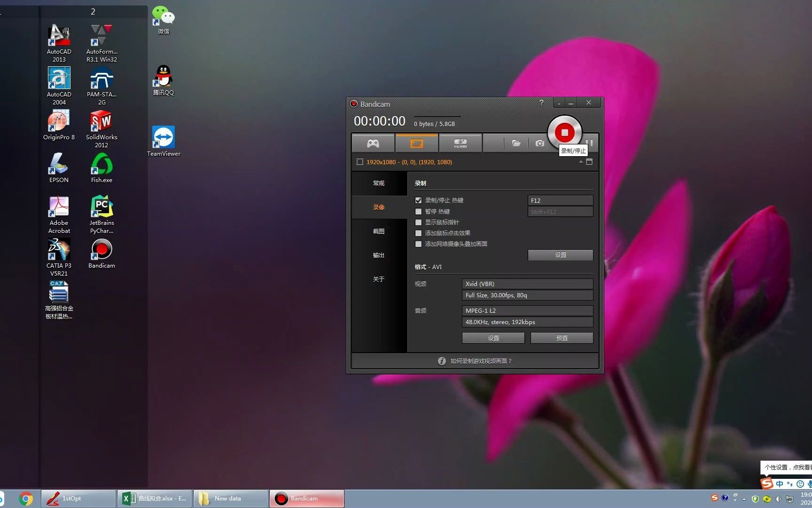Toggle Sogou 中 Chinese input mode

[780, 484]
